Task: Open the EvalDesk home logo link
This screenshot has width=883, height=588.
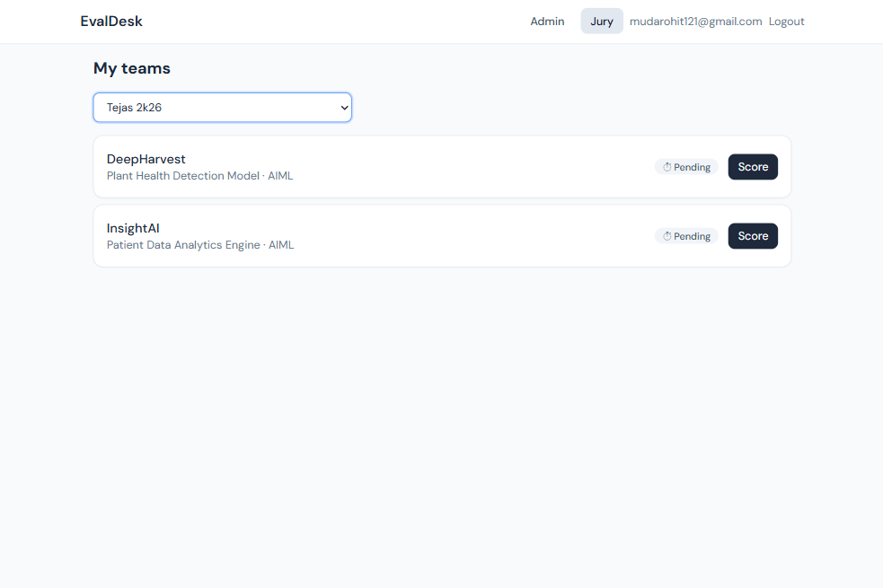Action: tap(111, 22)
